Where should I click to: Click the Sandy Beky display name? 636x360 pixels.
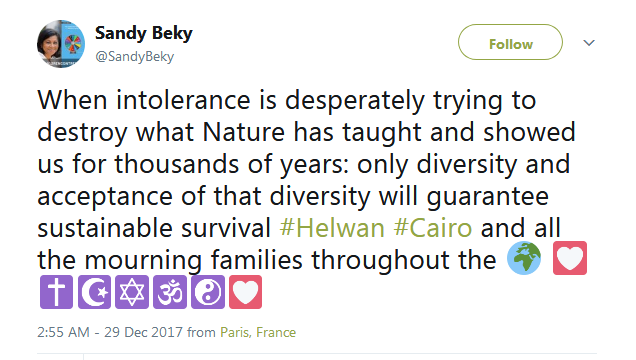click(144, 33)
